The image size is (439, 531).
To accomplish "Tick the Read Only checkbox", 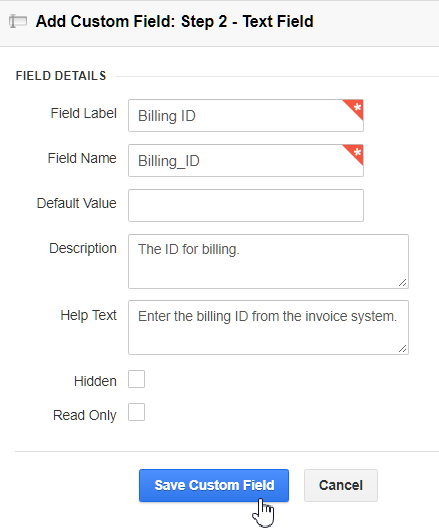I will click(137, 412).
